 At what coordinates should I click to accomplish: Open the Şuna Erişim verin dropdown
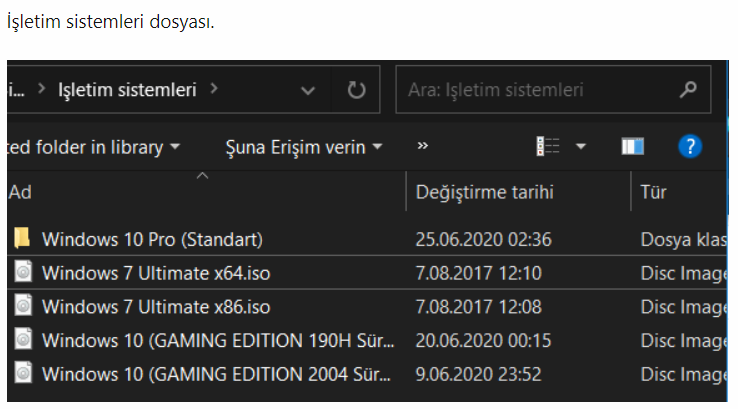[304, 147]
